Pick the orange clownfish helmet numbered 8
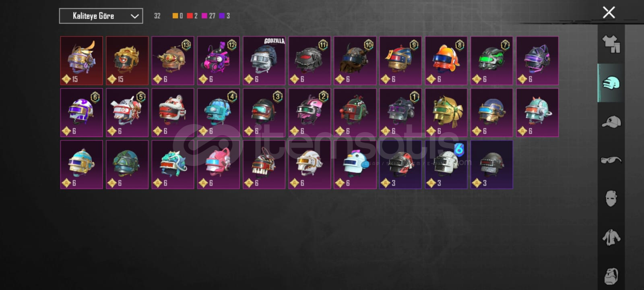The image size is (644, 290). 446,61
